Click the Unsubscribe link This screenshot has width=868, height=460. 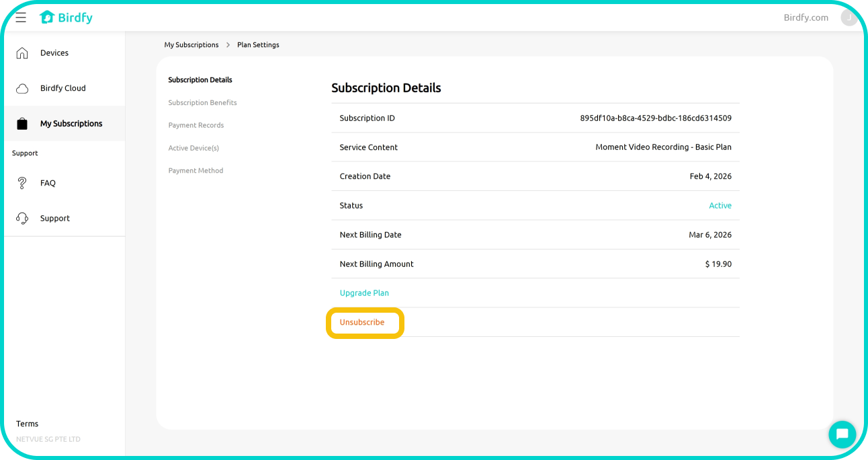(362, 322)
